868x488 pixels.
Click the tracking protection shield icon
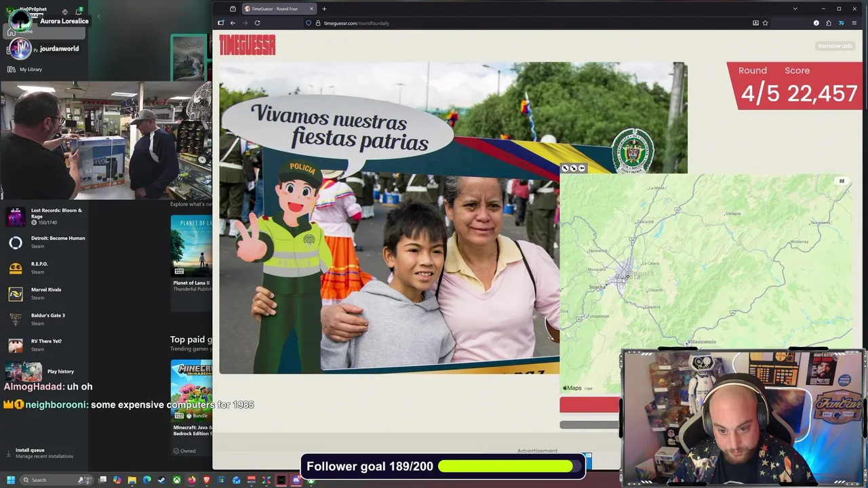point(309,23)
